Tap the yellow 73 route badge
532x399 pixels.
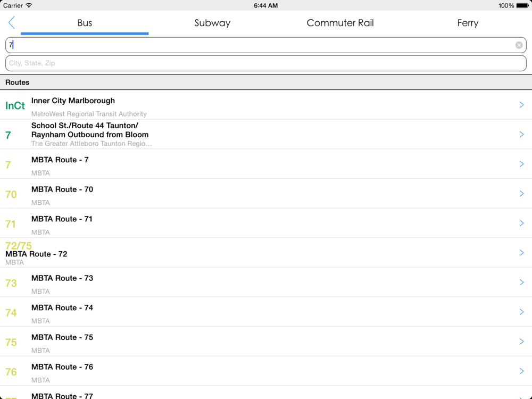[x=11, y=283]
